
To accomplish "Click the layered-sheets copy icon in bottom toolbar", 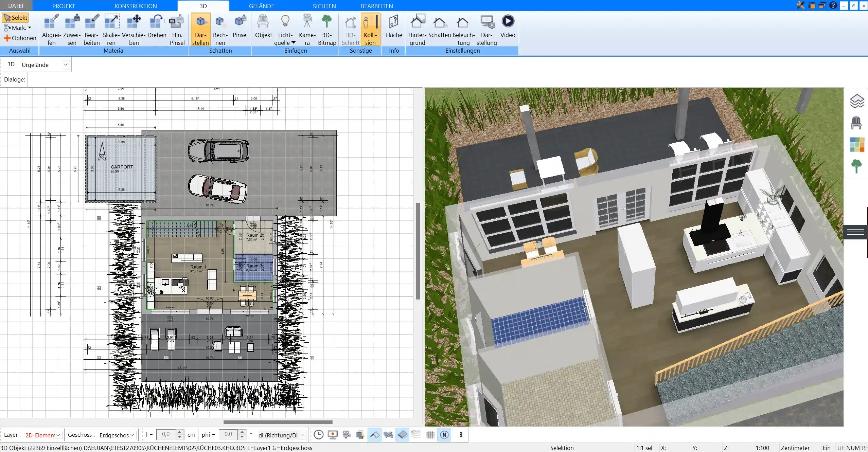I will 360,435.
